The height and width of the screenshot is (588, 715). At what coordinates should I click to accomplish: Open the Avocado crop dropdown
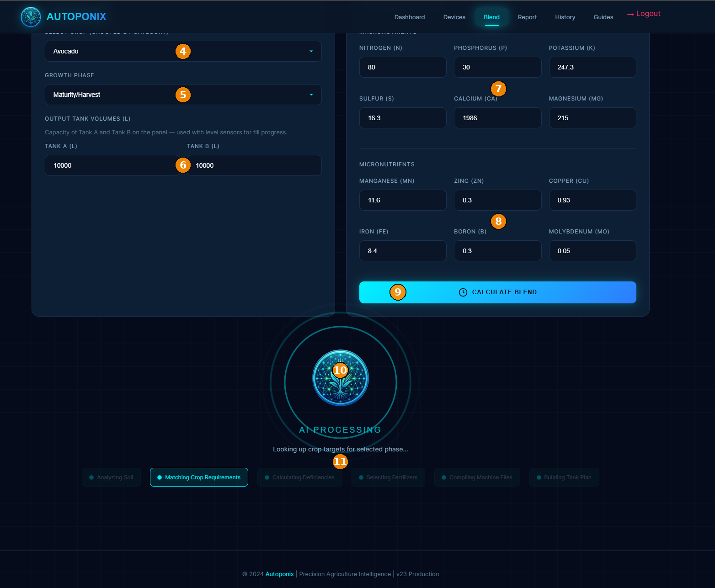183,51
